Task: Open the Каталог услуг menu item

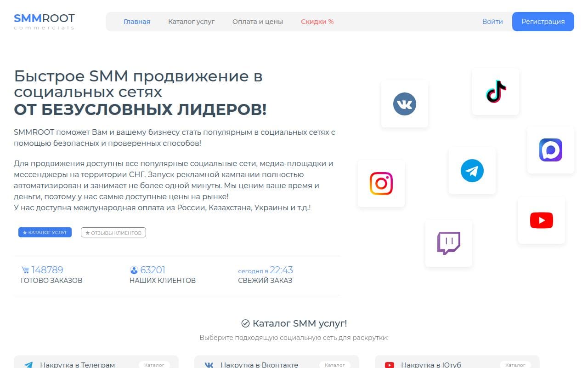Action: coord(192,22)
